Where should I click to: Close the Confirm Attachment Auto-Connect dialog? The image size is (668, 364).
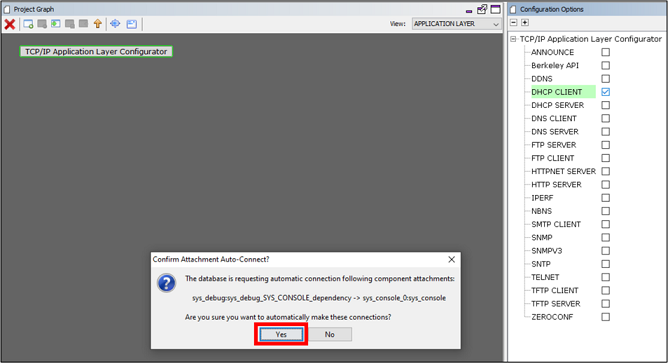coord(452,259)
